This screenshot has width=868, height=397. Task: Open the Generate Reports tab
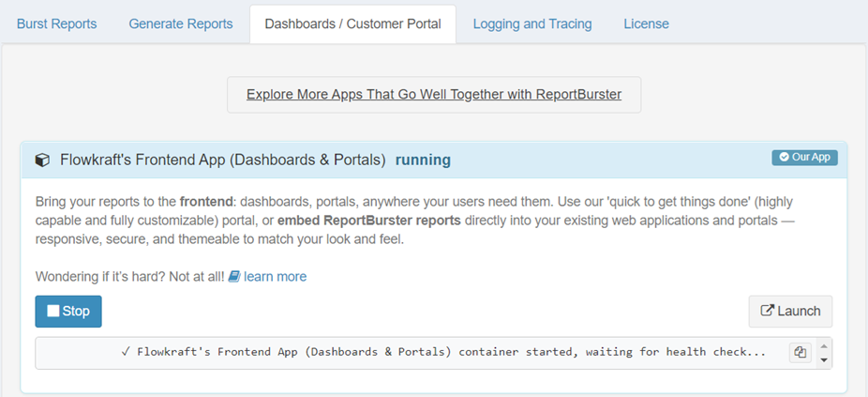click(181, 24)
